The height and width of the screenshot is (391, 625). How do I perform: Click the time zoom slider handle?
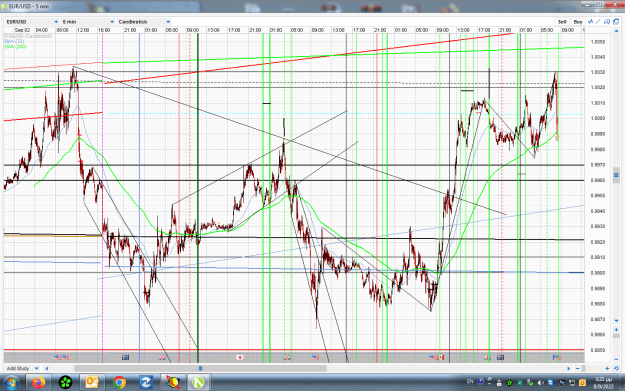[x=583, y=368]
